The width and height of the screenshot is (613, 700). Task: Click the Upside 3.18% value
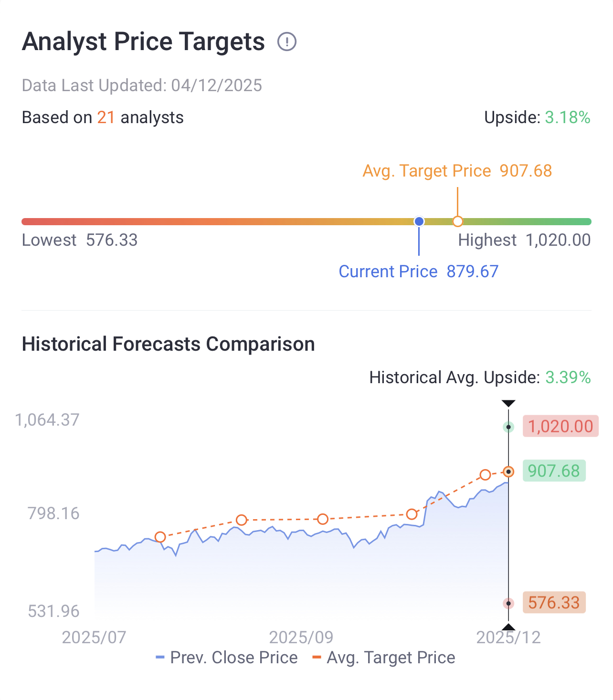pyautogui.click(x=568, y=117)
